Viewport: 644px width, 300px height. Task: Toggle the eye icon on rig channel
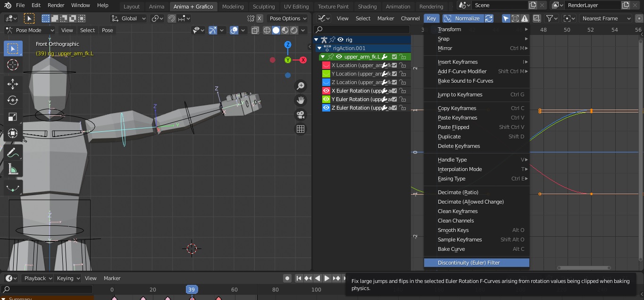(340, 40)
